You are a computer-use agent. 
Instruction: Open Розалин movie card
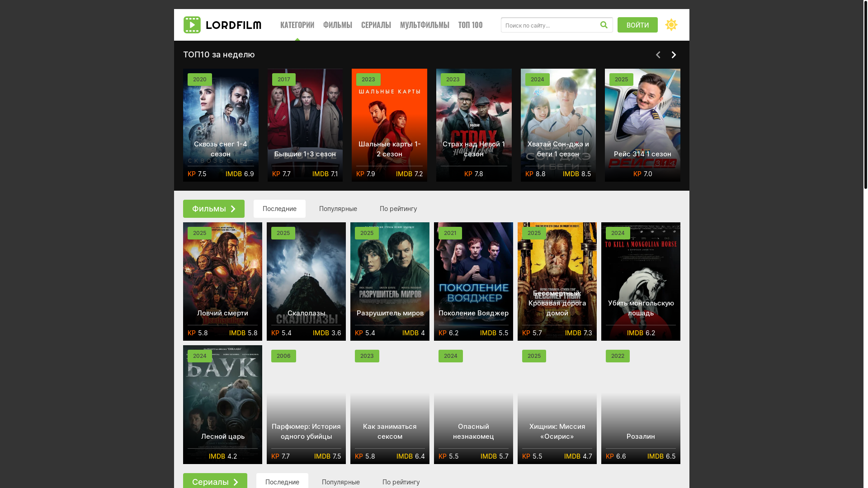pyautogui.click(x=641, y=404)
